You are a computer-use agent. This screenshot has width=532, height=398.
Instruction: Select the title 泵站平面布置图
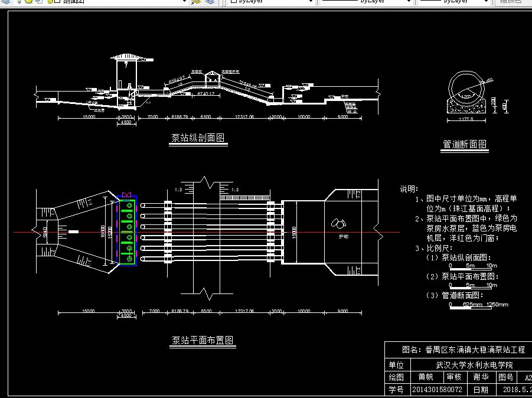203,340
